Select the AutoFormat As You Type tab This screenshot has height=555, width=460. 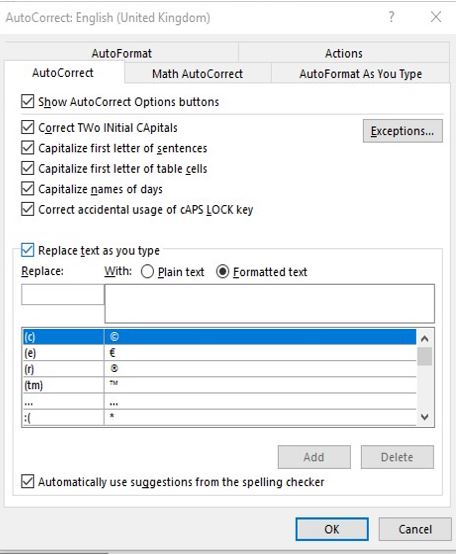tap(361, 74)
